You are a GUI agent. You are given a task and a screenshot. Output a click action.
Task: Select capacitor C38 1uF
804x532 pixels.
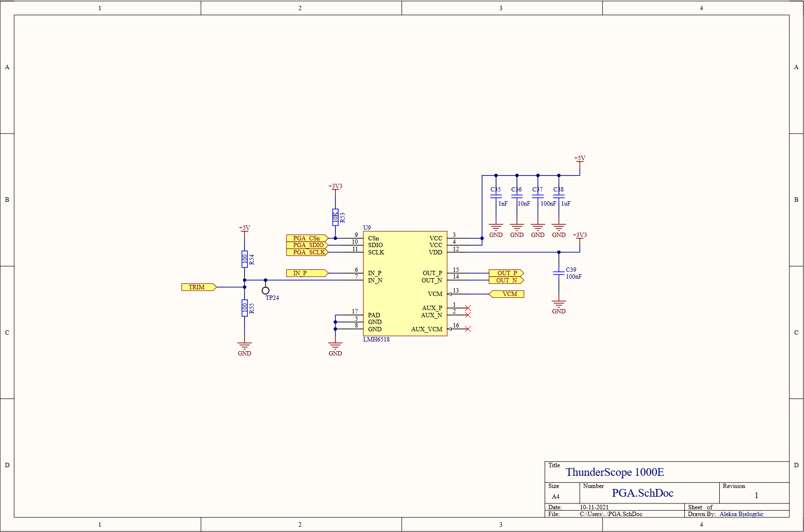[x=559, y=196]
